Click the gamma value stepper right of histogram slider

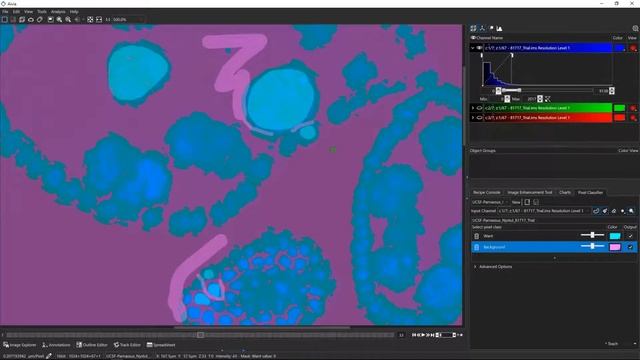pos(611,91)
